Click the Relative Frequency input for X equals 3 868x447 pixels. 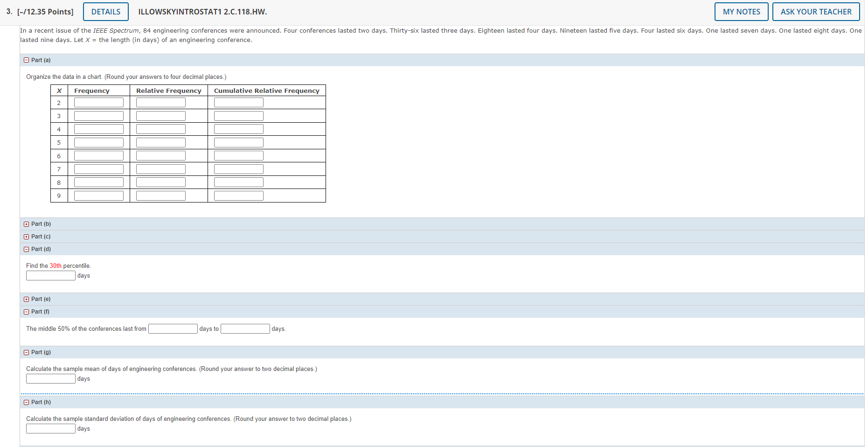click(x=160, y=115)
